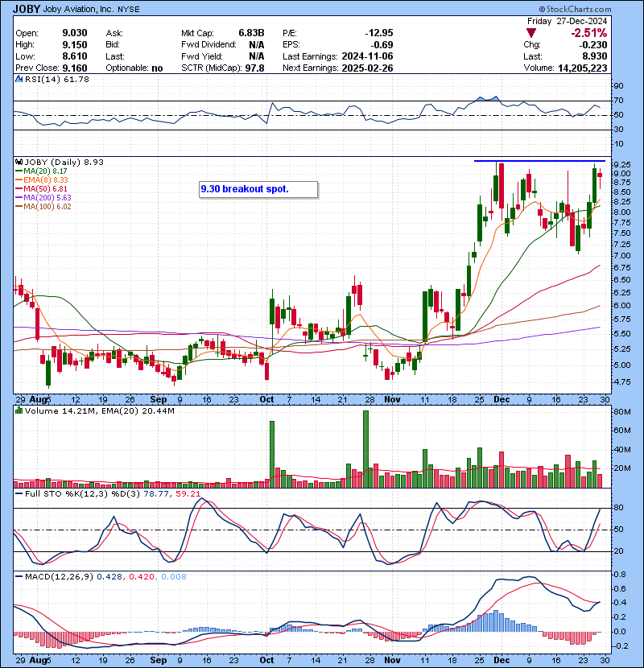Click the MA(100) 6.02 legend entry
Viewport: 644px width, 668px height.
[x=43, y=207]
